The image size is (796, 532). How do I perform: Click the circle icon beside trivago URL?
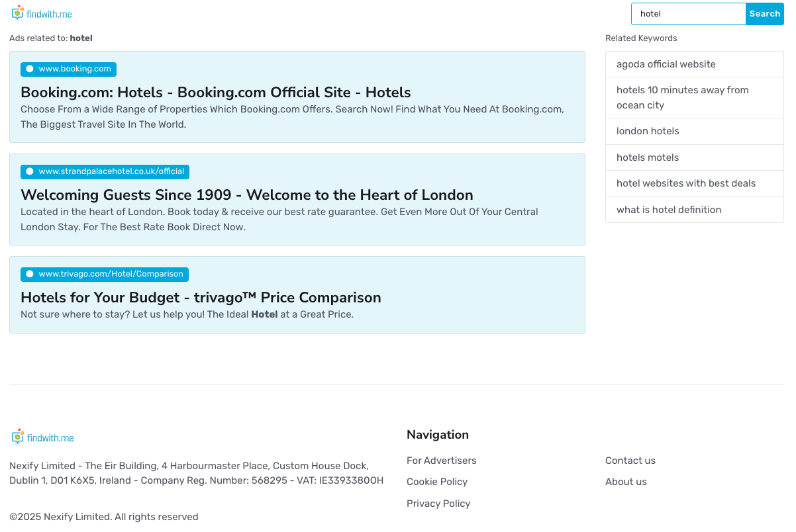[x=30, y=274]
